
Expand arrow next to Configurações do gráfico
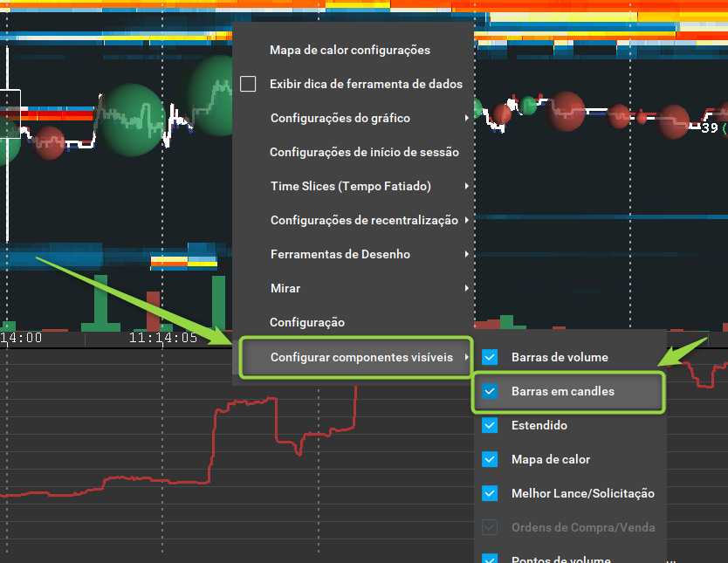click(467, 118)
